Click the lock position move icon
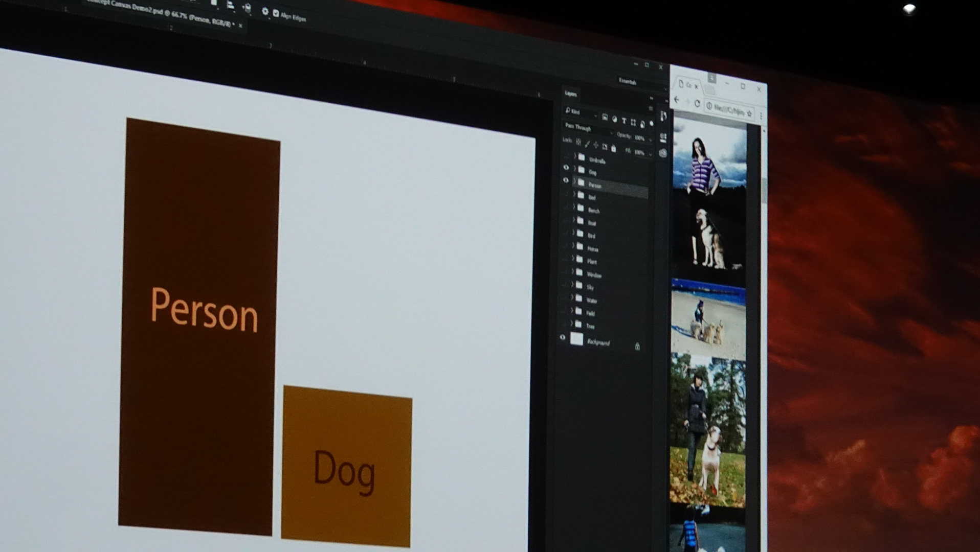 tap(596, 145)
